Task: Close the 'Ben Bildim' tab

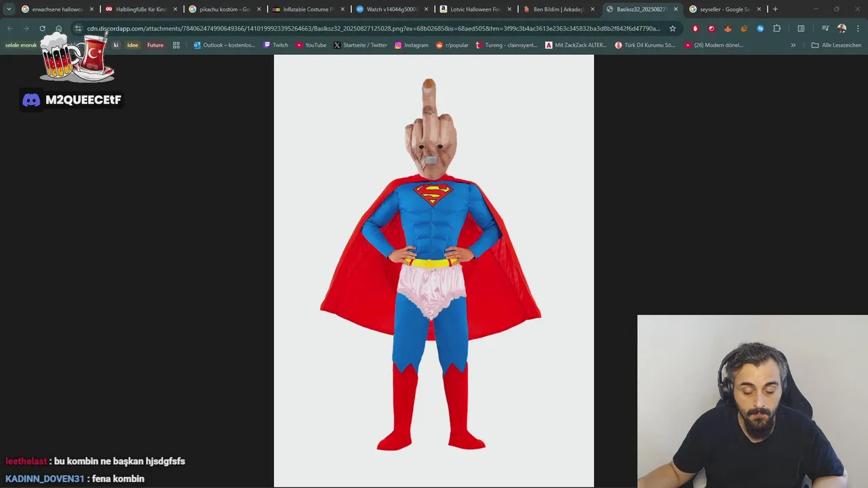Action: (x=592, y=9)
